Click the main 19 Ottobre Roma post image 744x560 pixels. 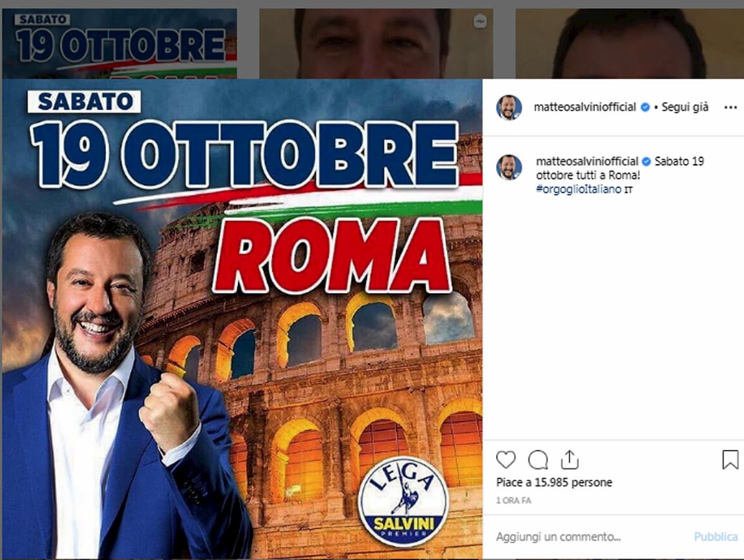(x=242, y=319)
